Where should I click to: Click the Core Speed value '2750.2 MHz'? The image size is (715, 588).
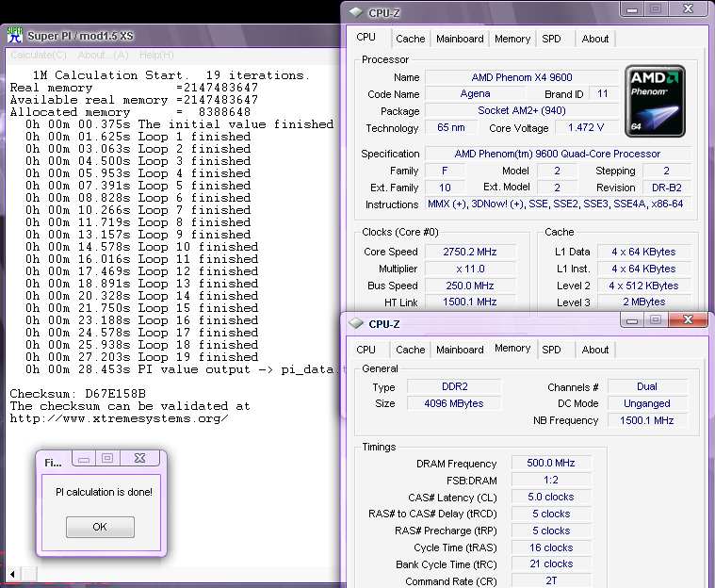tap(470, 252)
